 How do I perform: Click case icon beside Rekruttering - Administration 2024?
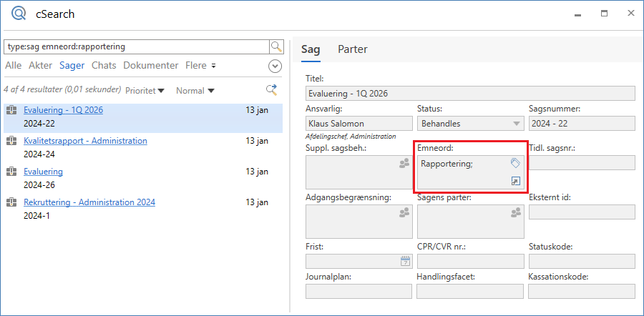coord(12,202)
